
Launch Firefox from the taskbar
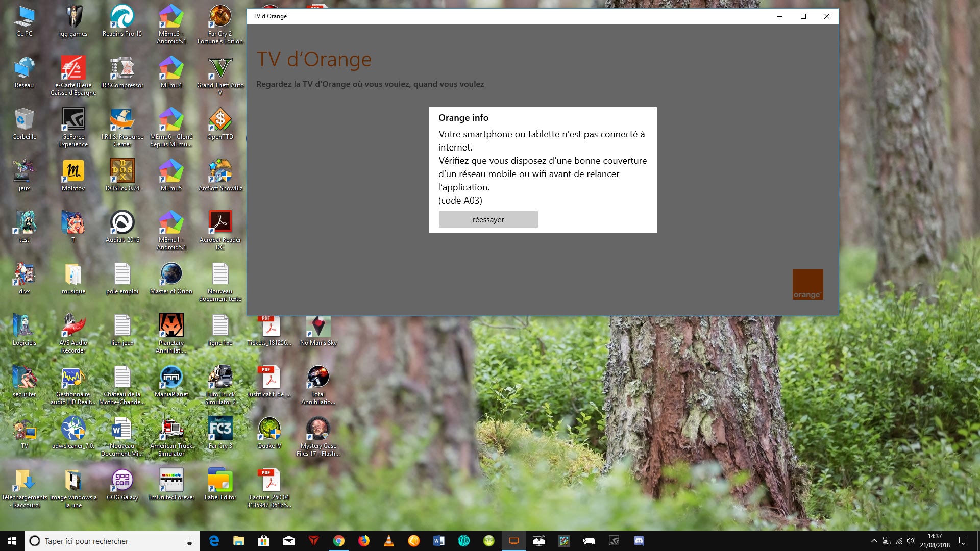point(364,541)
